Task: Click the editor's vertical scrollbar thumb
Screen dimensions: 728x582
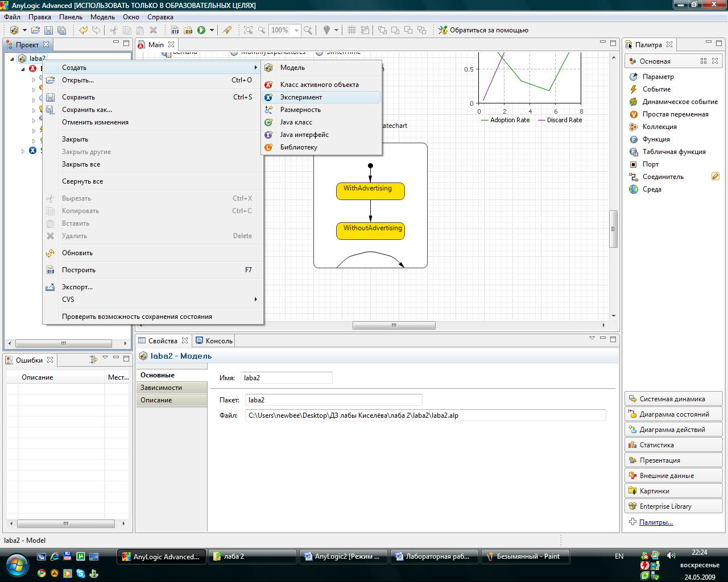Action: (613, 229)
